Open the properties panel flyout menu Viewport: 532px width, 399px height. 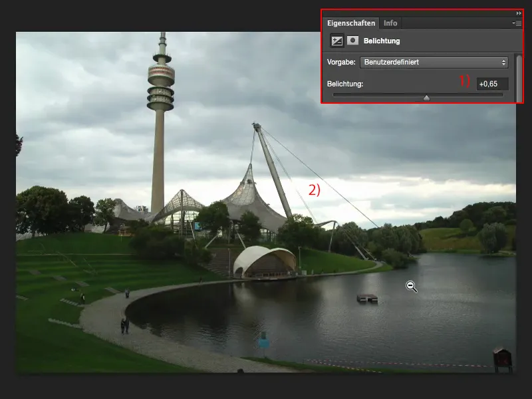[x=517, y=23]
